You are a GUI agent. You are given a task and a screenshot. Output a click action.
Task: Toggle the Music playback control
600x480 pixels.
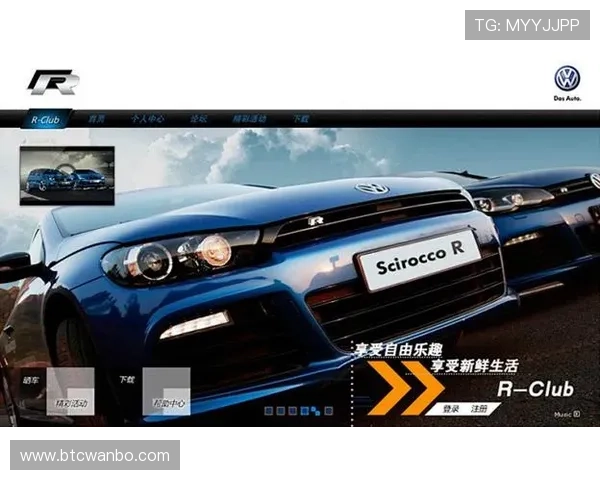click(x=567, y=414)
